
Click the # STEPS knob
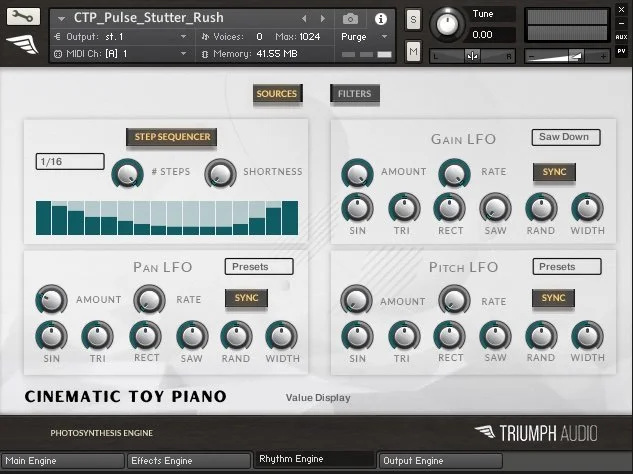(x=127, y=173)
